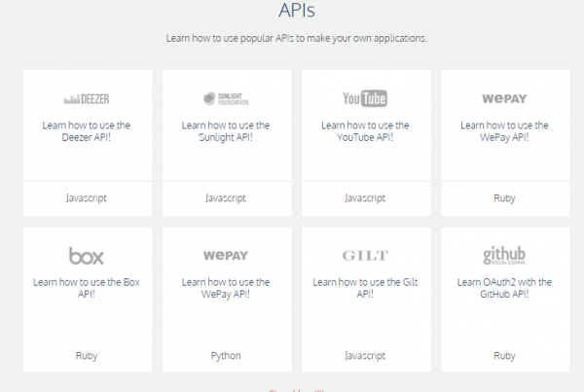The height and width of the screenshot is (392, 584).
Task: Click the "Learn how to use popular APIs" subtitle
Action: click(x=297, y=38)
